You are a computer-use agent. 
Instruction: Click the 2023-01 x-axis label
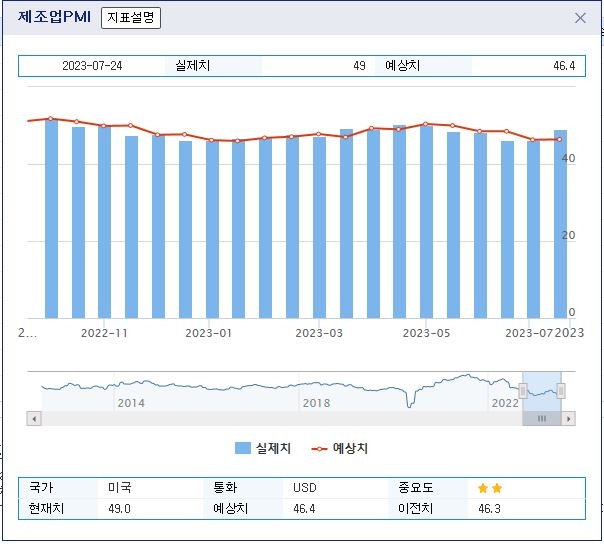pos(208,333)
